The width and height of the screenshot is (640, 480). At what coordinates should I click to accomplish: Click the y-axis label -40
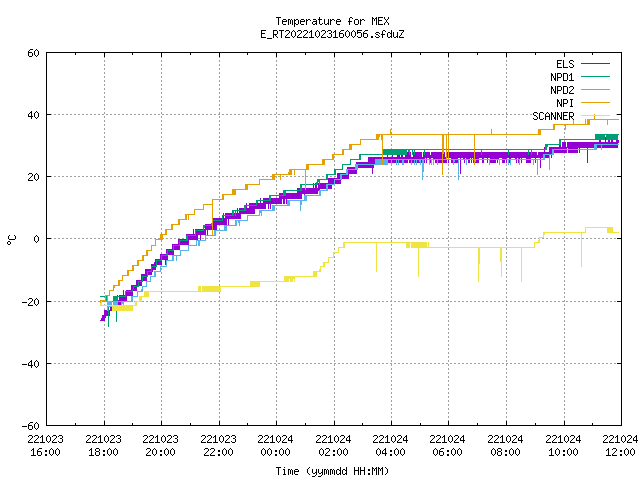click(x=31, y=364)
